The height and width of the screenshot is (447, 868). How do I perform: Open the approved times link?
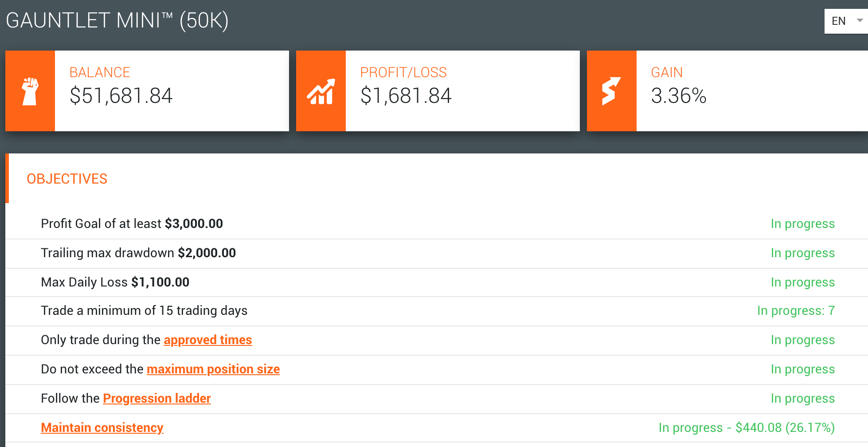click(208, 340)
